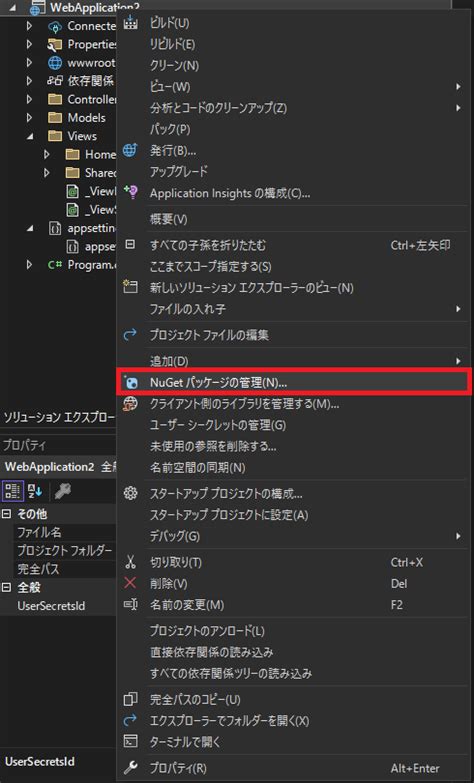
Task: Click the arrow icon beside プロジェクト ファイルの編集
Action: tap(130, 335)
